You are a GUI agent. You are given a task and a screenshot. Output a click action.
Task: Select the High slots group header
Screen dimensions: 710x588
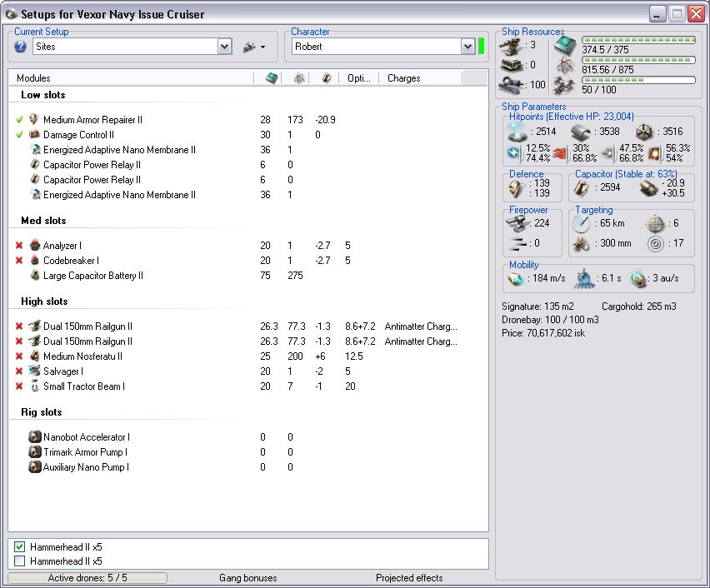44,301
